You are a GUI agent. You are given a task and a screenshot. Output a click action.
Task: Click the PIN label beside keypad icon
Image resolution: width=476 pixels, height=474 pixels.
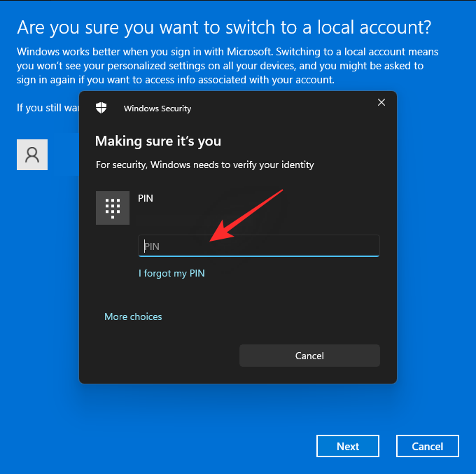[146, 198]
